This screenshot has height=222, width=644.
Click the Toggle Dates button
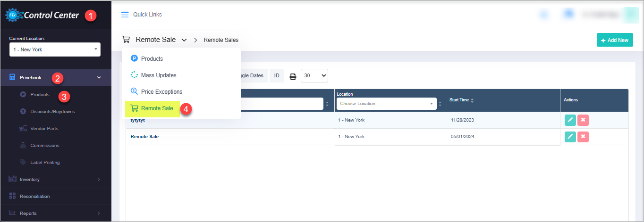coord(251,75)
